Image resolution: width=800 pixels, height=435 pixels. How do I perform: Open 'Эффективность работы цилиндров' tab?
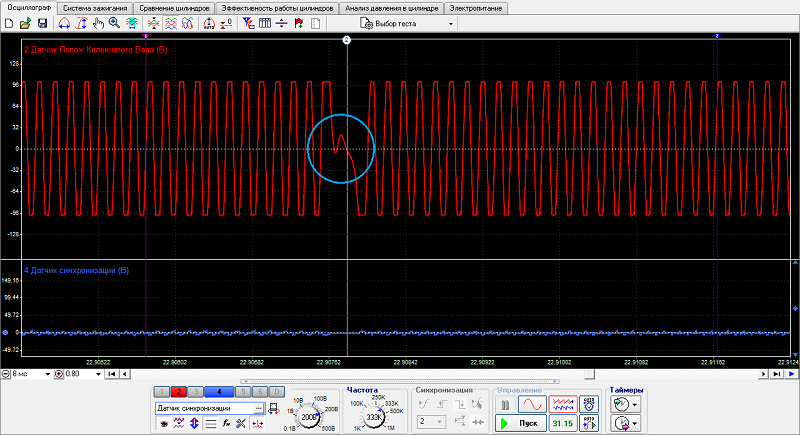[277, 8]
